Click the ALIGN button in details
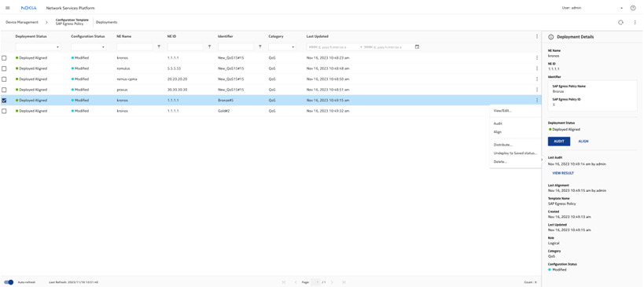This screenshot has width=644, height=287. tap(583, 142)
